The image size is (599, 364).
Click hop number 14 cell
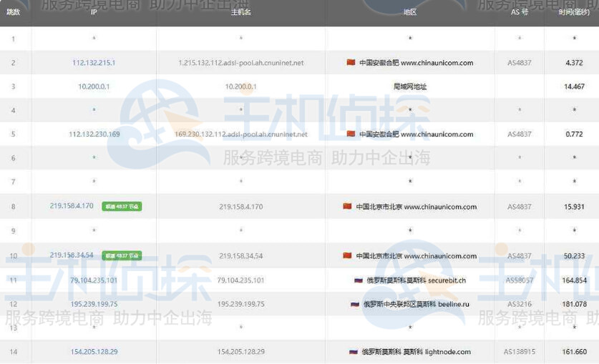pyautogui.click(x=14, y=351)
